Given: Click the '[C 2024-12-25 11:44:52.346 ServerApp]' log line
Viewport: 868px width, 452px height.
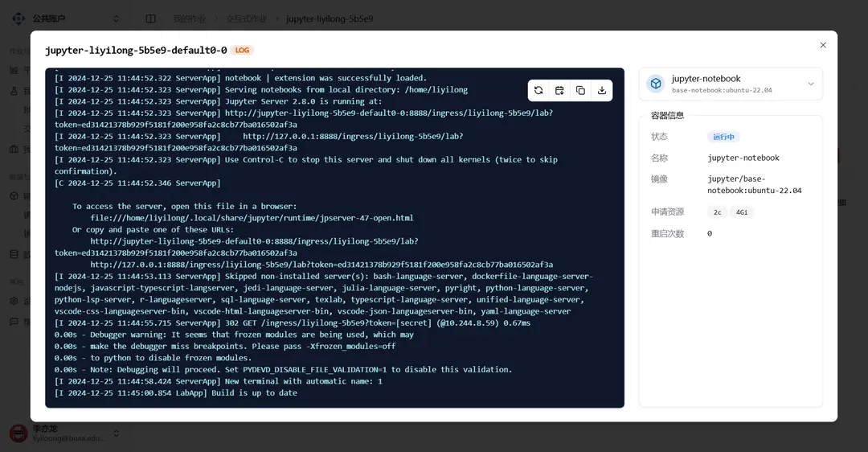Looking at the screenshot, I should [x=137, y=183].
